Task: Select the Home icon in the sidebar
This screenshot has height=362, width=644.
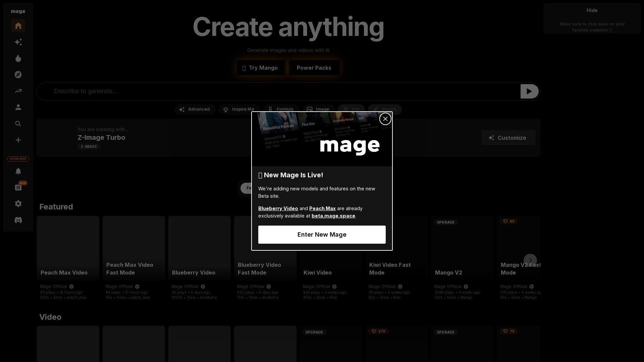Action: pyautogui.click(x=18, y=26)
